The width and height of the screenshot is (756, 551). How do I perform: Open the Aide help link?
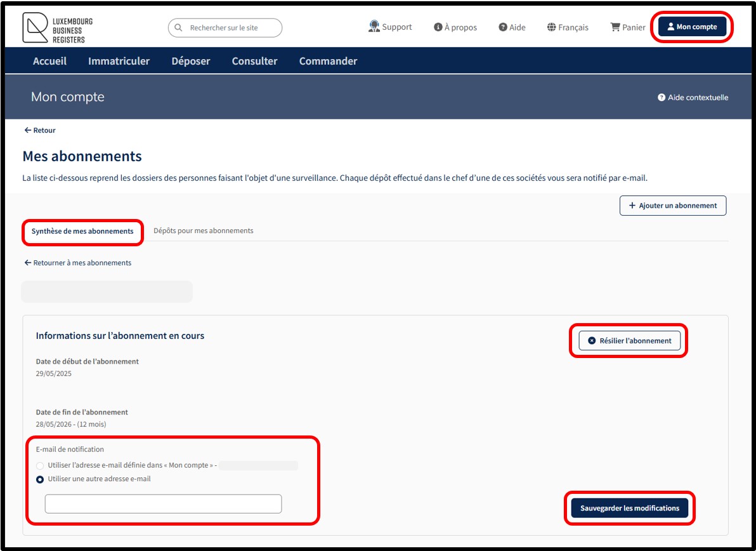[x=512, y=27]
